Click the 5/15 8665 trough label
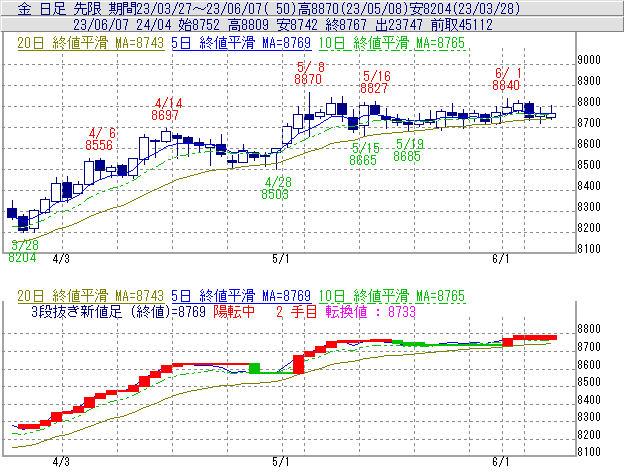The width and height of the screenshot is (624, 475). click(363, 153)
